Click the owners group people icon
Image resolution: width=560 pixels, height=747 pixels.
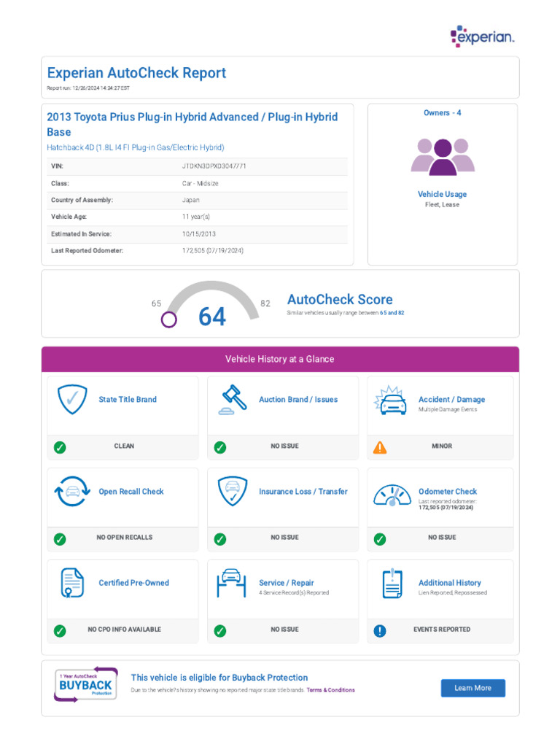[443, 157]
